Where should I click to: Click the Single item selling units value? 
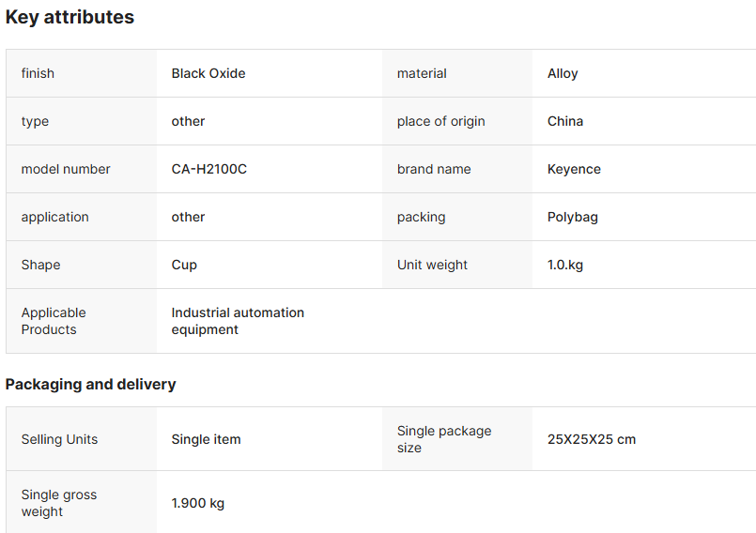pyautogui.click(x=206, y=439)
